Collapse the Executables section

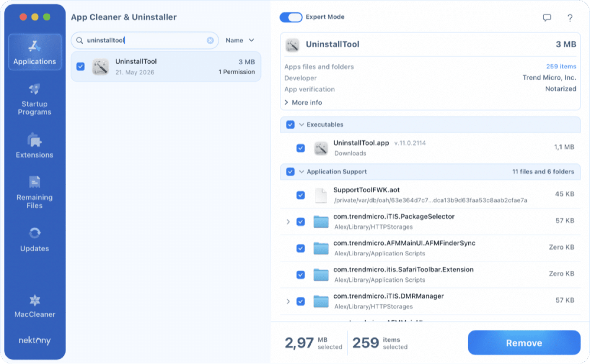pos(301,124)
